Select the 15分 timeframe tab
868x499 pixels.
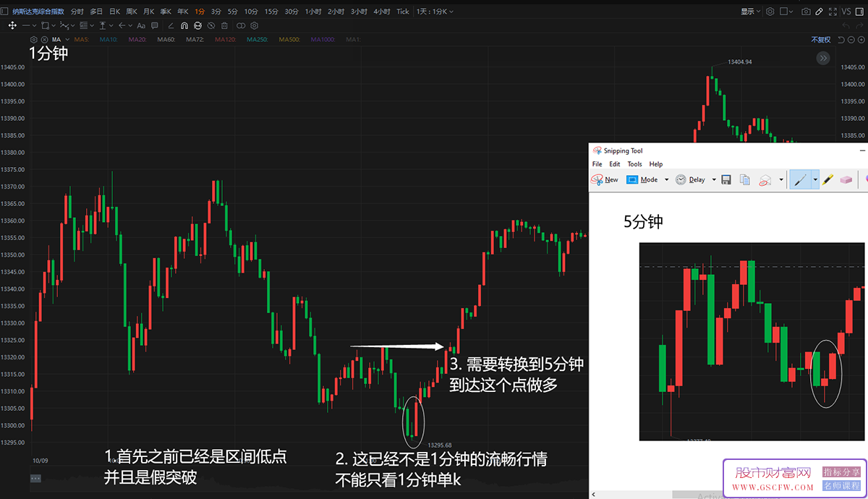coord(271,12)
